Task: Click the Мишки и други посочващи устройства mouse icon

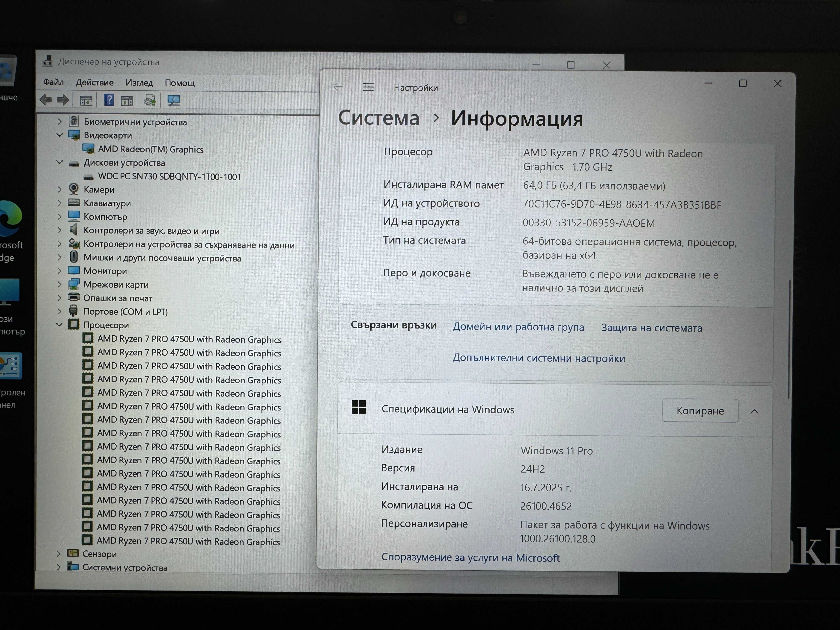Action: click(74, 257)
